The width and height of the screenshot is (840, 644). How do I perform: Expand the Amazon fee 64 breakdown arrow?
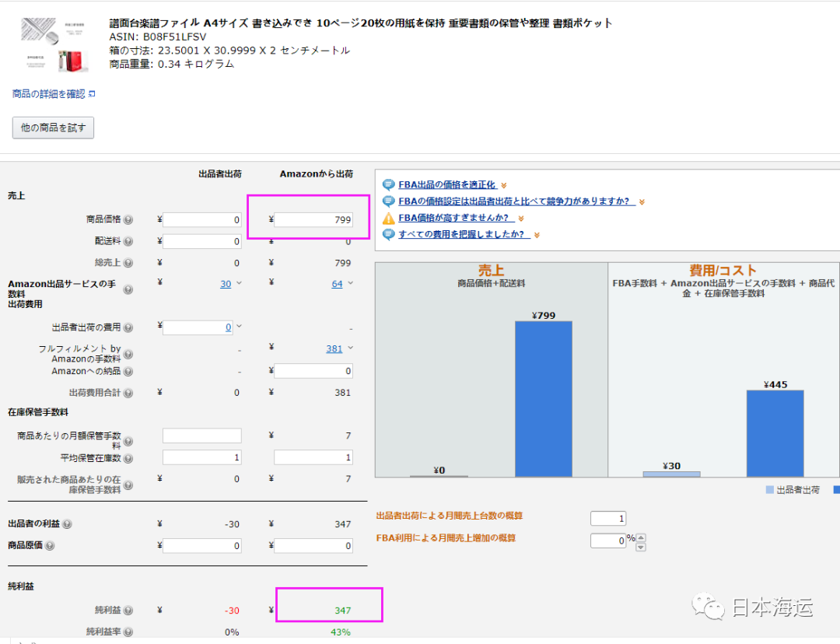[350, 283]
